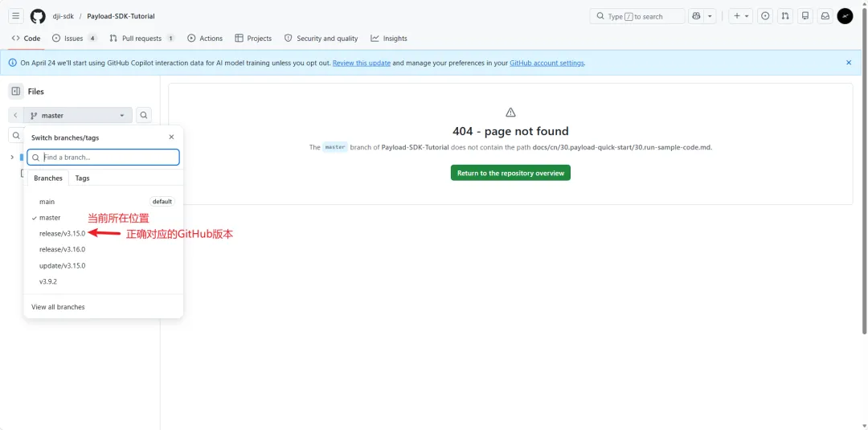The width and height of the screenshot is (868, 430).
Task: Collapse the Files tree panel icon
Action: click(x=15, y=92)
